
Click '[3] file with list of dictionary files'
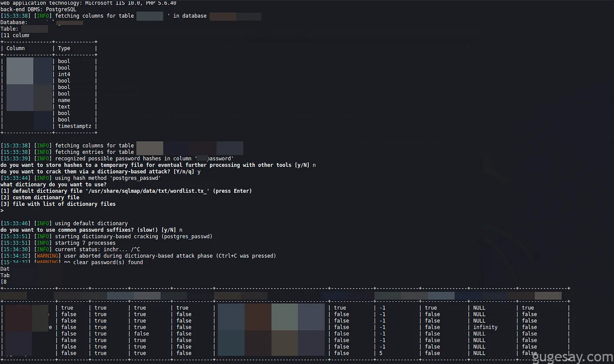(58, 204)
